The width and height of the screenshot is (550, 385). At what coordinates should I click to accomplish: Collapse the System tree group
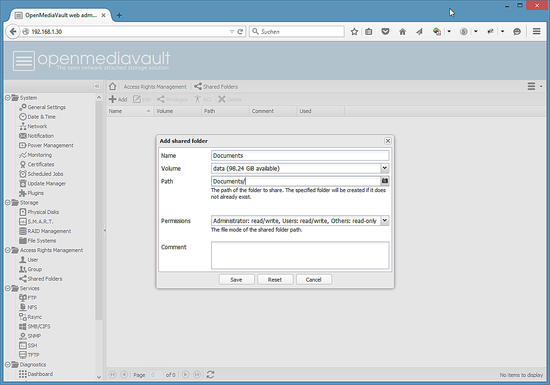tap(8, 97)
